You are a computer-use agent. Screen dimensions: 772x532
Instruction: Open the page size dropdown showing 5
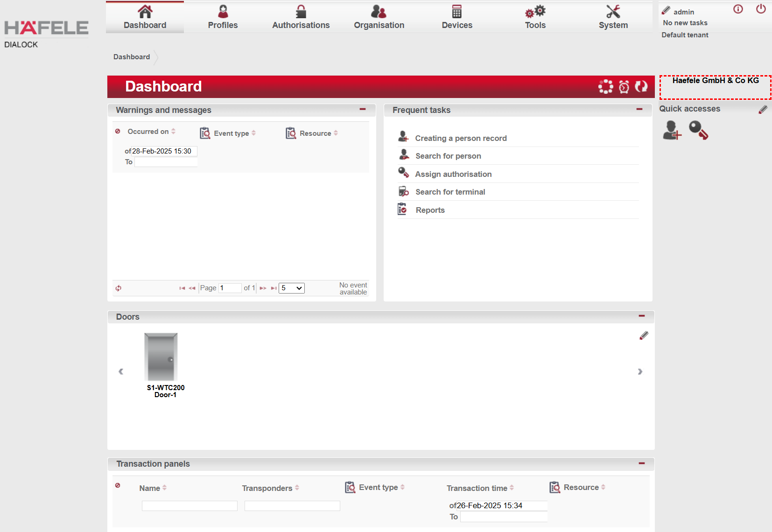coord(292,288)
